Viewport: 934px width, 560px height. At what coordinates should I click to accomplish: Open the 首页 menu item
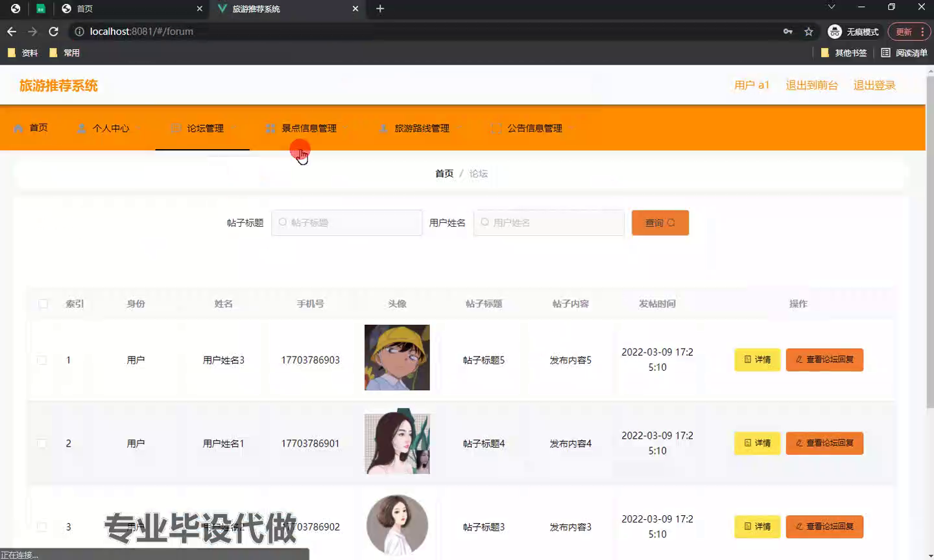30,128
